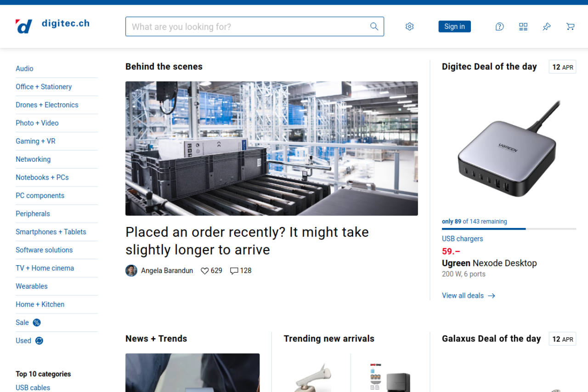Open settings via the gear icon

[409, 27]
